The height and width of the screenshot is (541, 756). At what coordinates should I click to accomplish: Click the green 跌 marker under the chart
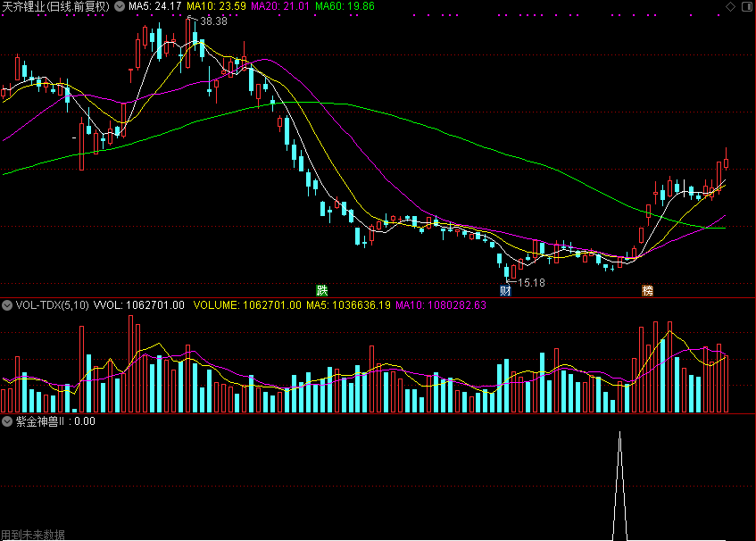[322, 290]
